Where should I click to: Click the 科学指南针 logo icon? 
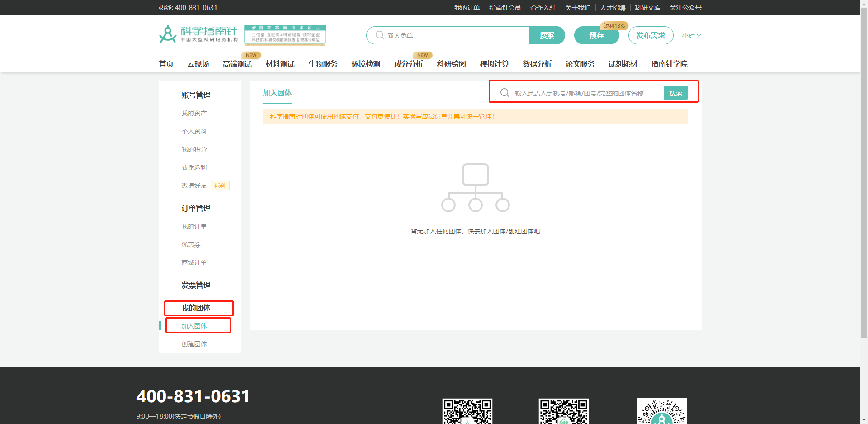pyautogui.click(x=167, y=33)
